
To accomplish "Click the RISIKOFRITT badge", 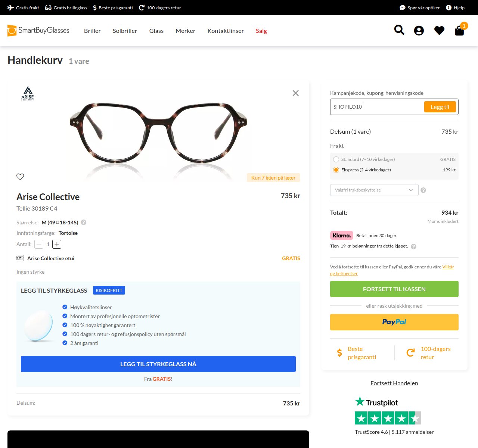I will click(109, 290).
